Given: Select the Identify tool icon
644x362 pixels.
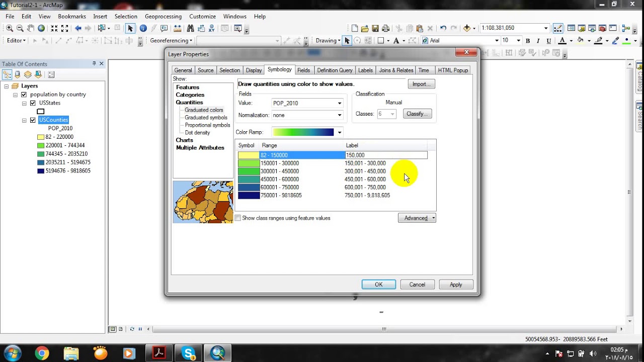Looking at the screenshot, I should [143, 28].
